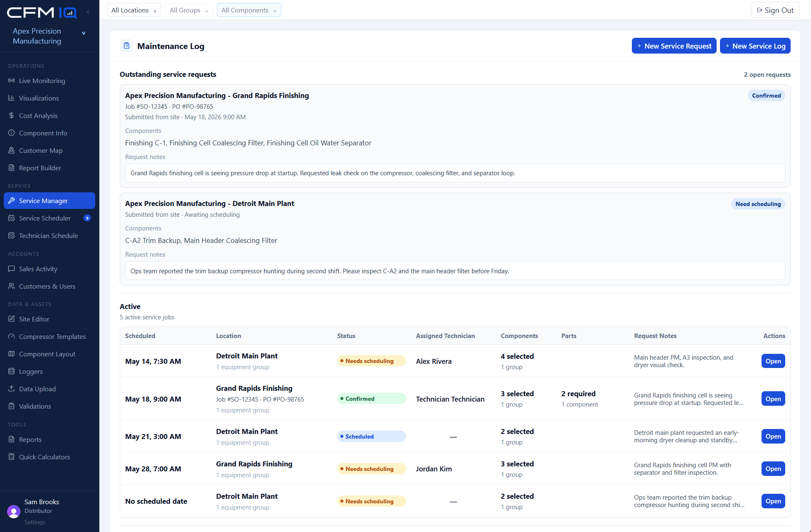Image resolution: width=811 pixels, height=532 pixels.
Task: Create a New Service Request
Action: (674, 46)
